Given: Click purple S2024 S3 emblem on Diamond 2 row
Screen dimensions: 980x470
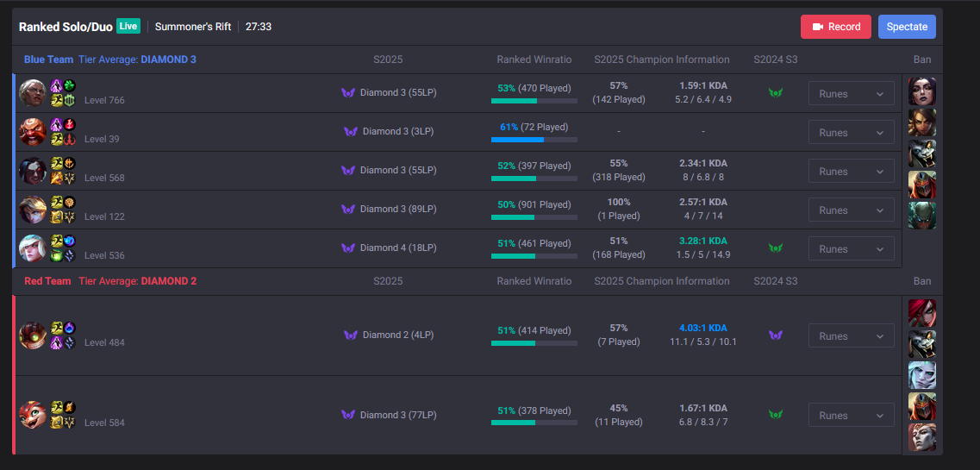Looking at the screenshot, I should (x=776, y=335).
